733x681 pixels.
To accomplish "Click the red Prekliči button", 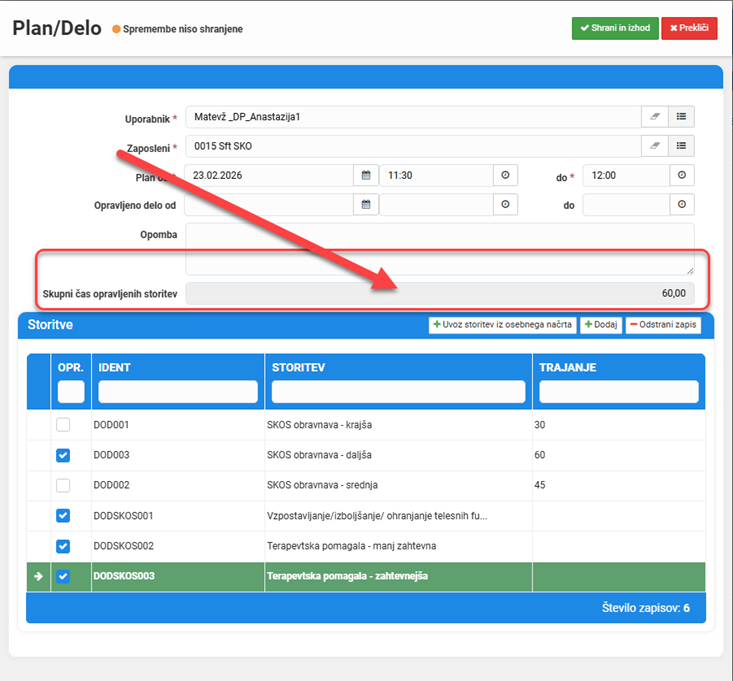I will pyautogui.click(x=689, y=28).
